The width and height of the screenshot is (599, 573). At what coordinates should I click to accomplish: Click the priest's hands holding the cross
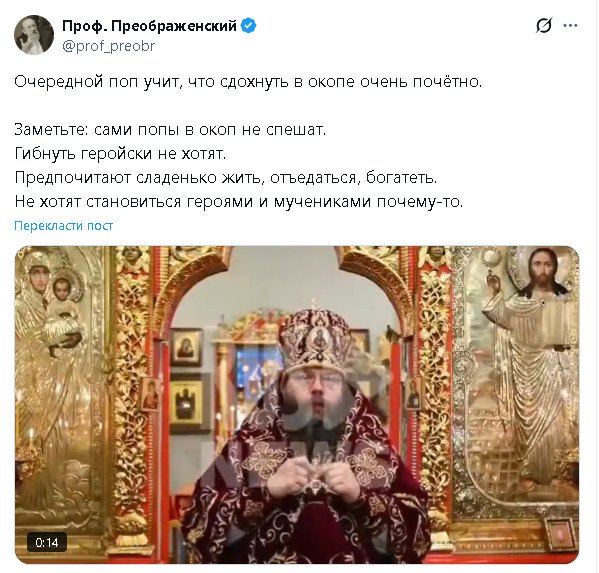(315, 476)
